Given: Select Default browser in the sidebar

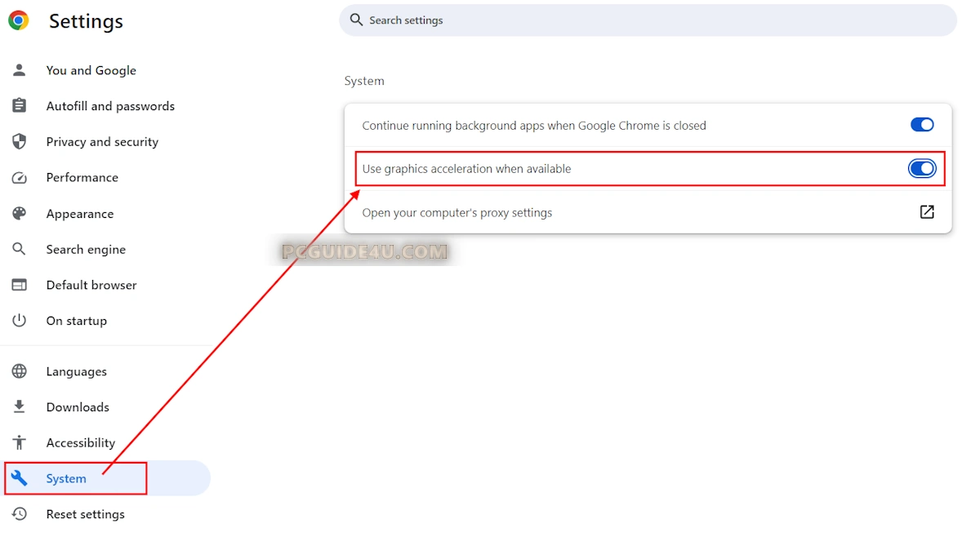Looking at the screenshot, I should point(91,285).
